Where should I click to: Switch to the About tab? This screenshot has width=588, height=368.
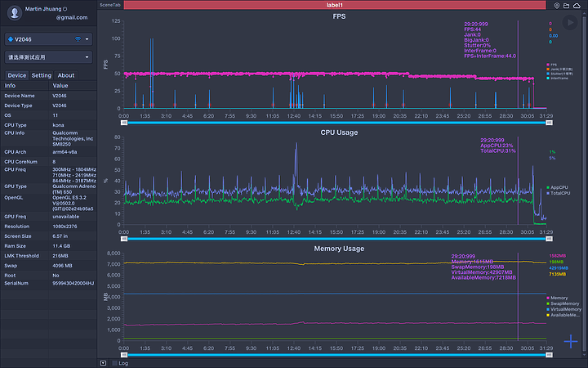(66, 75)
